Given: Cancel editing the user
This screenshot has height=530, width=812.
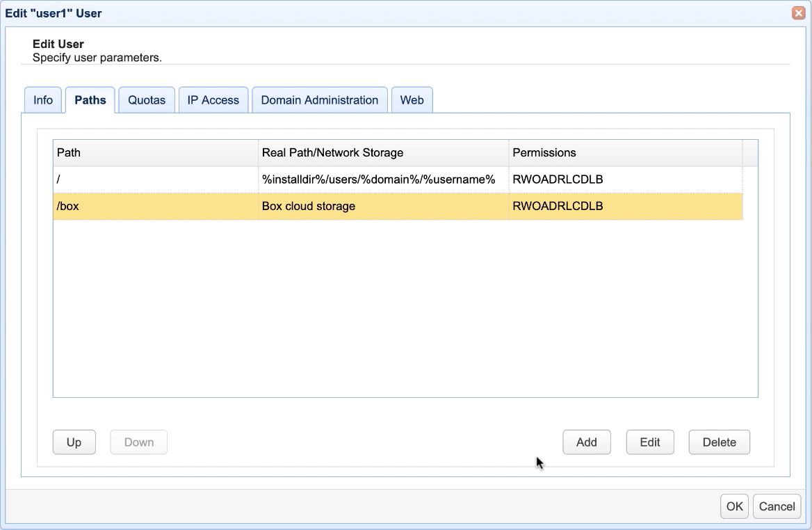Looking at the screenshot, I should point(777,506).
